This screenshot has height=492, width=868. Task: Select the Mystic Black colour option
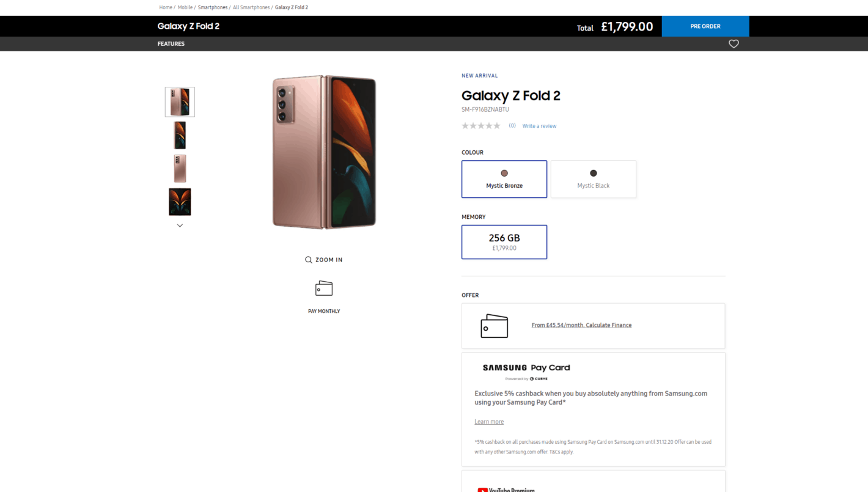point(593,179)
